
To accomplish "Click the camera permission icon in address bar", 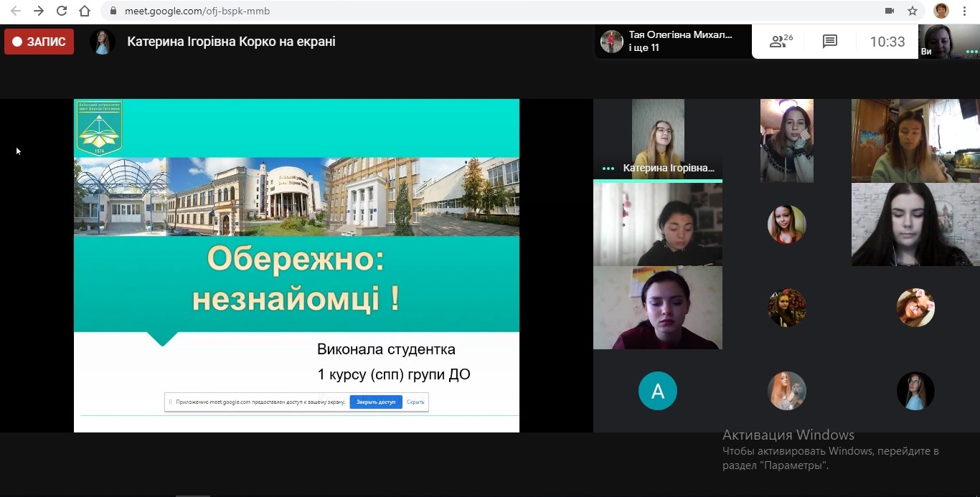I will tap(890, 11).
